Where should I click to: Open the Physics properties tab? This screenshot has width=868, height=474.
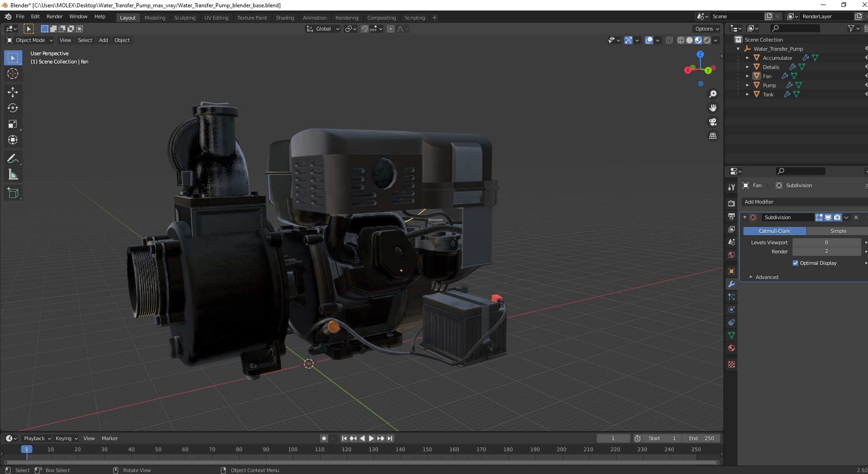point(732,310)
